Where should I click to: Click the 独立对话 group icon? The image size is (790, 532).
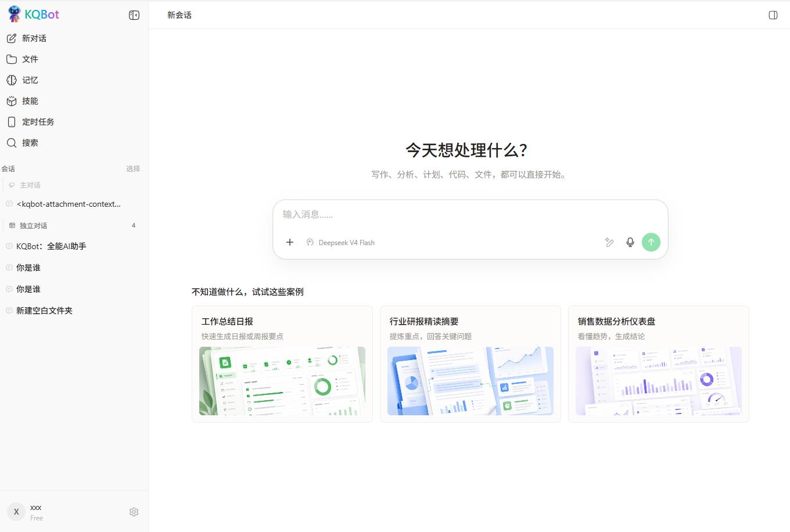click(x=12, y=225)
